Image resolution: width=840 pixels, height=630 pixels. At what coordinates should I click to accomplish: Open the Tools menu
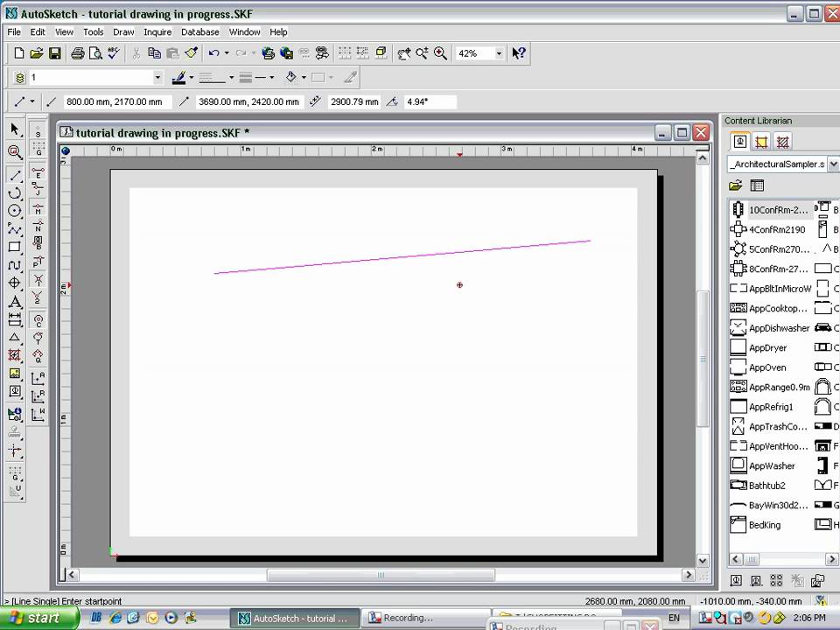point(94,32)
